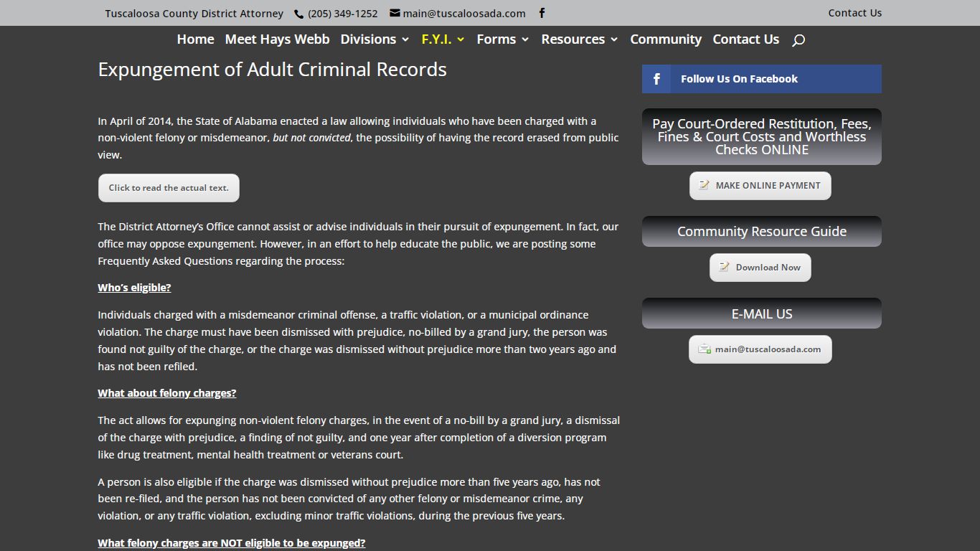Click the Community Resource Guide banner
The width and height of the screenshot is (980, 551).
point(762,232)
